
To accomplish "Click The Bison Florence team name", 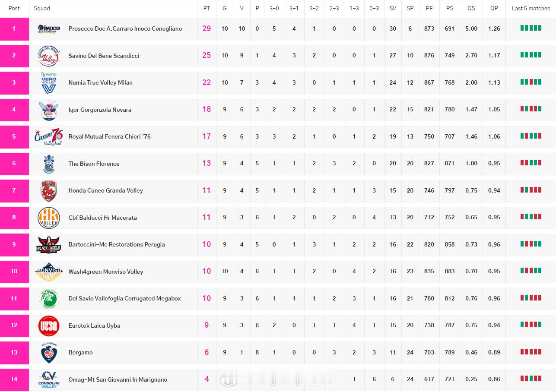I will (94, 164).
